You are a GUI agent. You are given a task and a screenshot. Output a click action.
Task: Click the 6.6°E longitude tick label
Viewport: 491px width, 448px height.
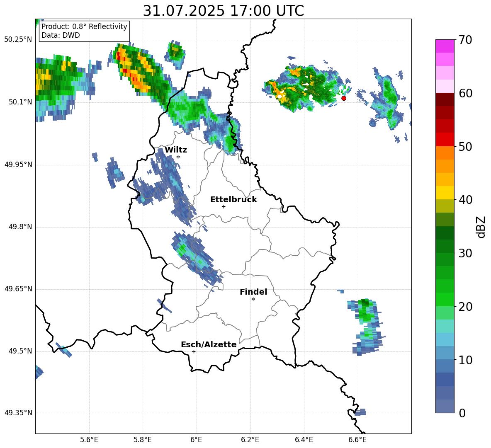(x=357, y=440)
